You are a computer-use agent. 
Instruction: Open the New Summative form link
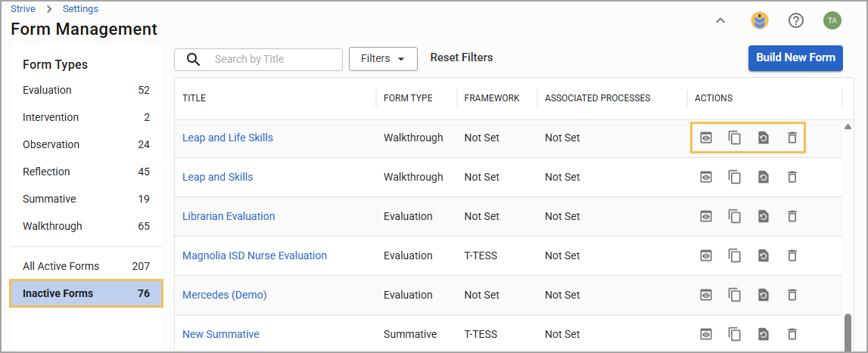coord(221,334)
